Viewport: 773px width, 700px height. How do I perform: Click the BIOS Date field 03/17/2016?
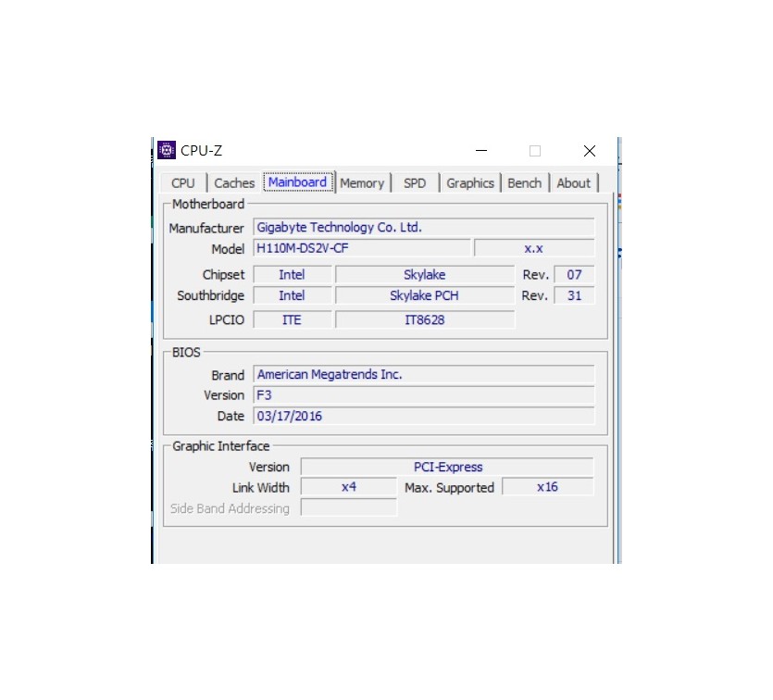click(424, 416)
